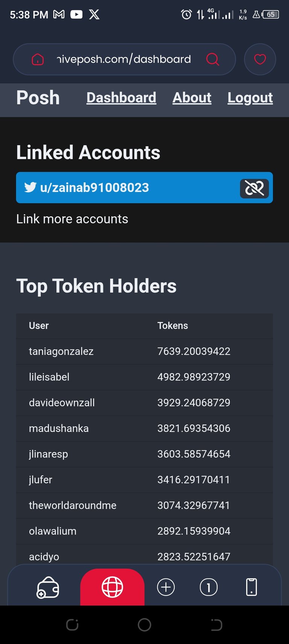Click the Logout link
Image resolution: width=289 pixels, height=644 pixels.
tap(250, 98)
